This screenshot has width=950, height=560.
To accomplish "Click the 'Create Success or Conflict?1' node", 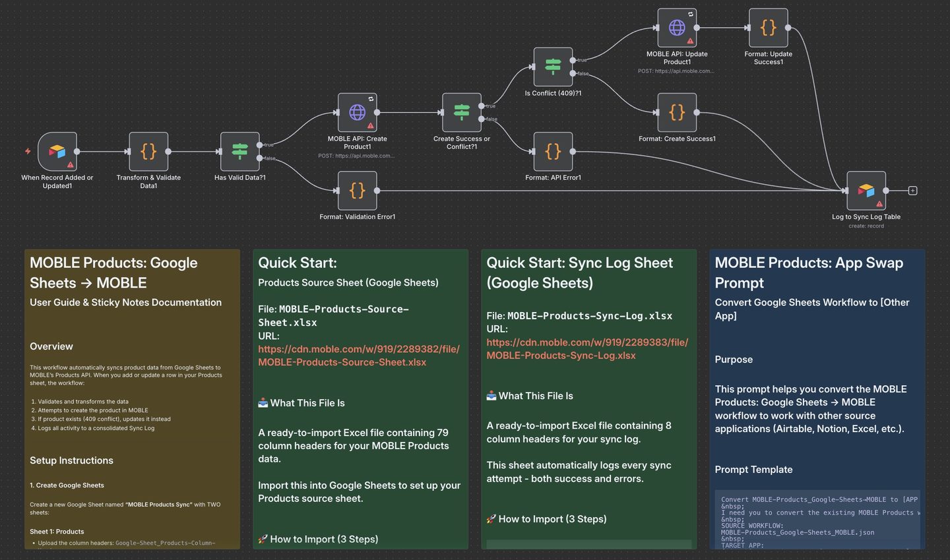I will (461, 113).
